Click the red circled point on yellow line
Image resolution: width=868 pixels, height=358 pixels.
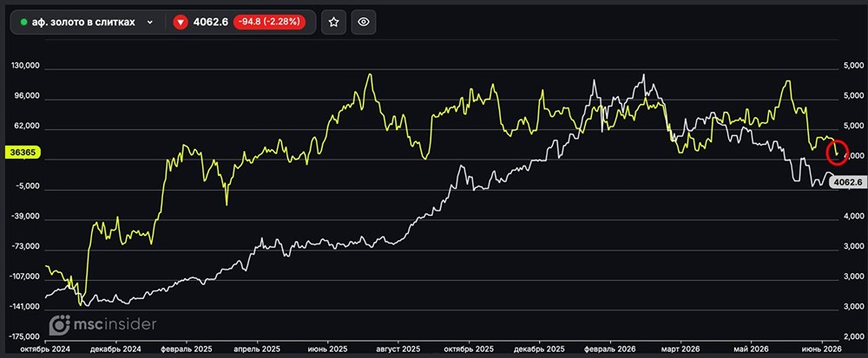pyautogui.click(x=837, y=152)
